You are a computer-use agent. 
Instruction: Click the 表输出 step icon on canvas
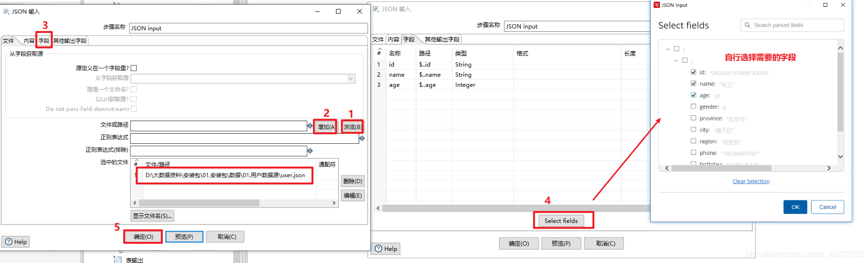tap(117, 260)
